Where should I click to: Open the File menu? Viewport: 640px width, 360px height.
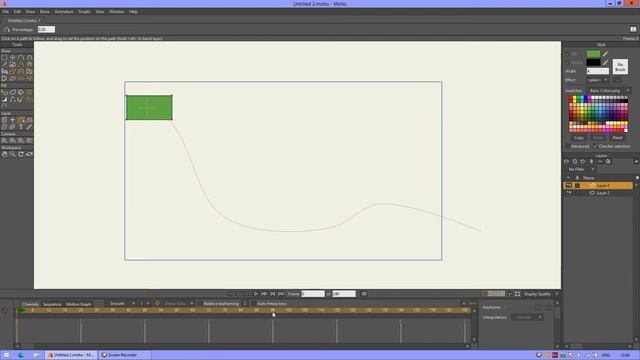tap(5, 12)
